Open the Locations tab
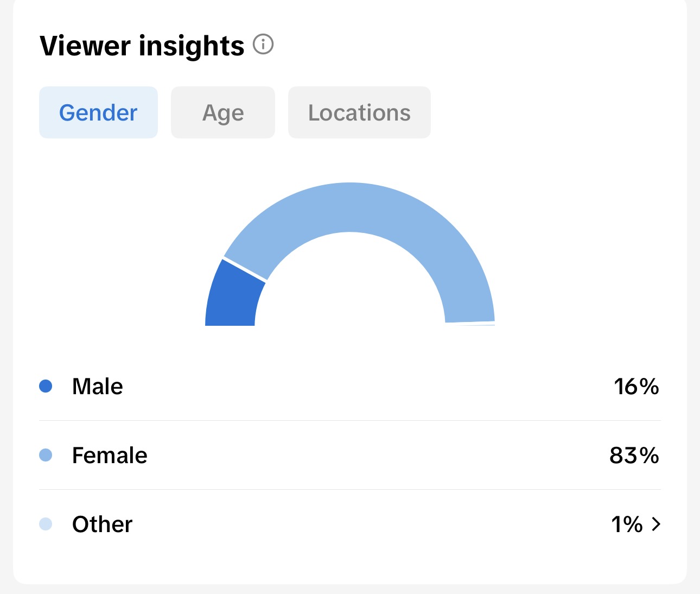The height and width of the screenshot is (594, 700). pos(359,112)
